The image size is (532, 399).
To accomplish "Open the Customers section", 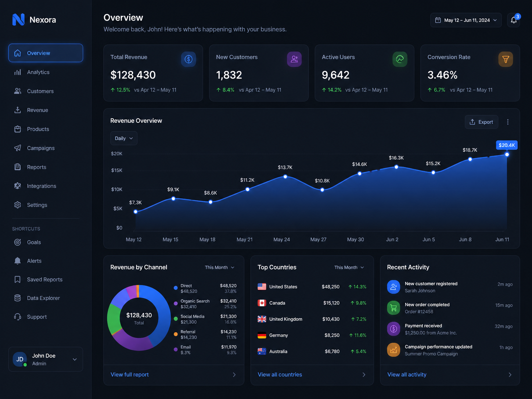I will click(46, 91).
